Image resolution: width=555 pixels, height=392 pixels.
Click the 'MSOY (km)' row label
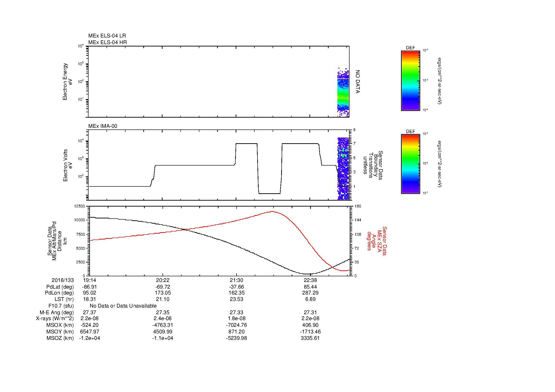pyautogui.click(x=60, y=332)
